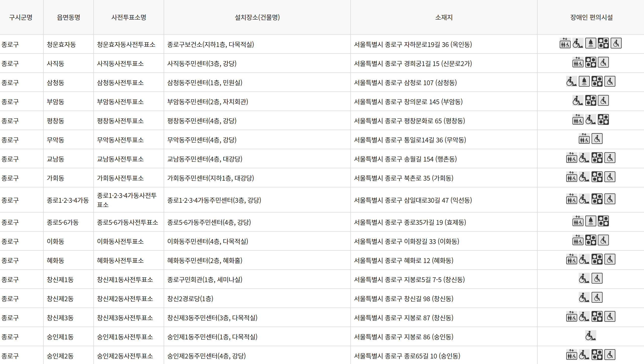Click the call bell icon in 삼청동 row
The height and width of the screenshot is (364, 644).
click(584, 81)
